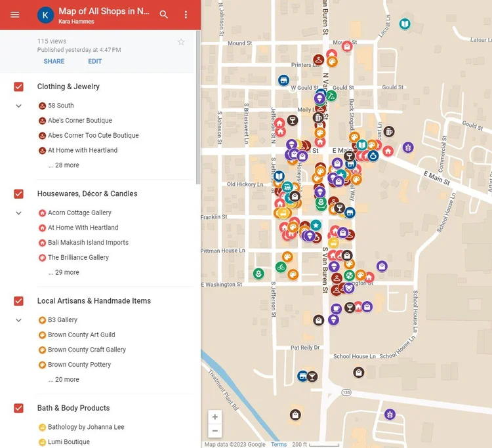This screenshot has width=492, height=448.
Task: Click the K profile avatar
Action: (x=45, y=14)
